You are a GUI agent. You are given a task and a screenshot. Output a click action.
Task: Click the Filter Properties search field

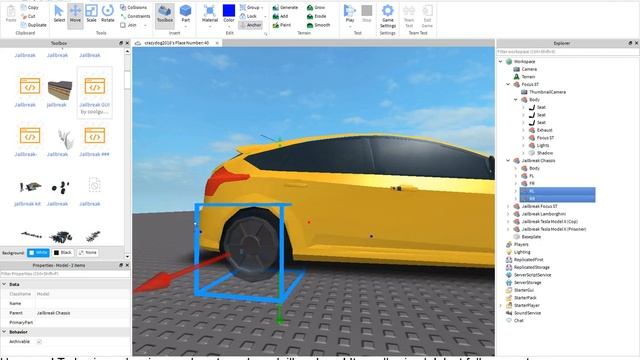click(65, 274)
